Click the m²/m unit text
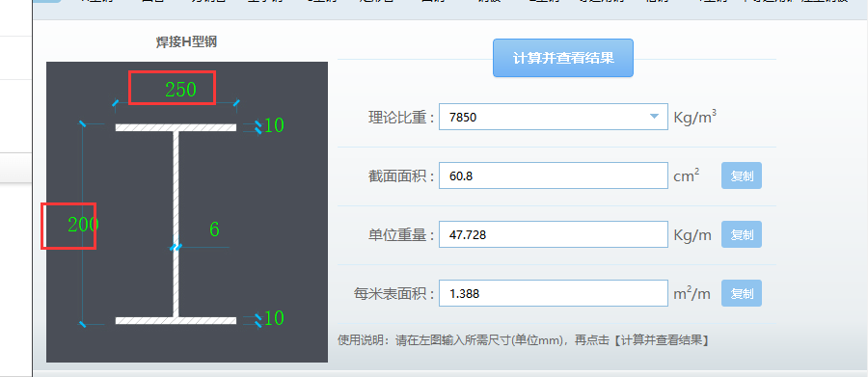This screenshot has height=377, width=868. pos(692,293)
